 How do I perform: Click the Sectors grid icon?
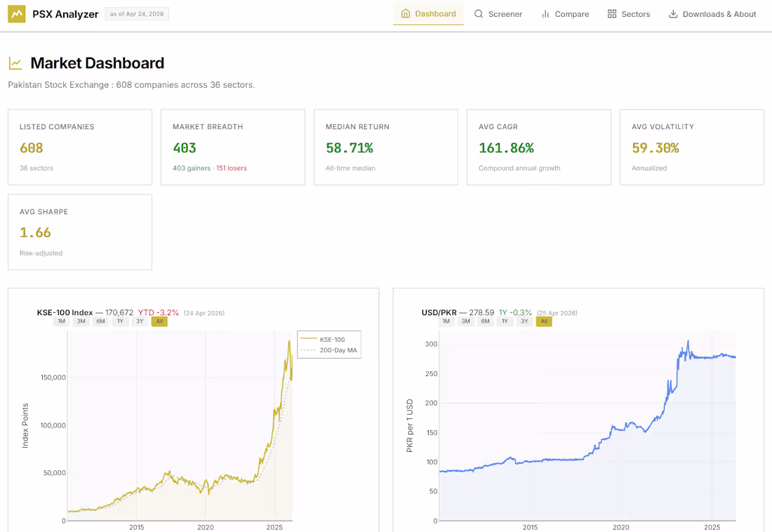612,14
